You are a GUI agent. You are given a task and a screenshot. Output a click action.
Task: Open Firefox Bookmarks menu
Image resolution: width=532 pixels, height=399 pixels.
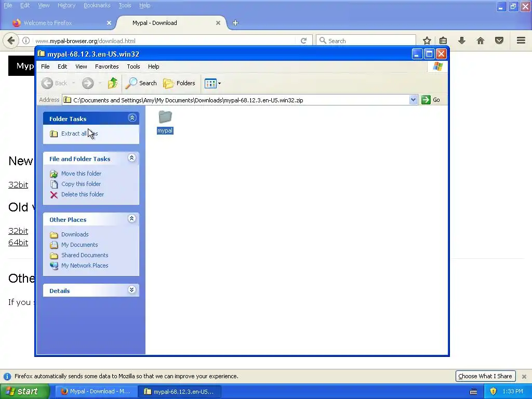97,5
